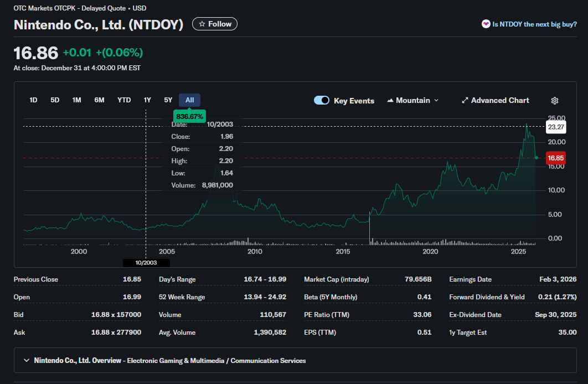Select the 1D time range
Screen dimensions: 588x384
(x=33, y=100)
